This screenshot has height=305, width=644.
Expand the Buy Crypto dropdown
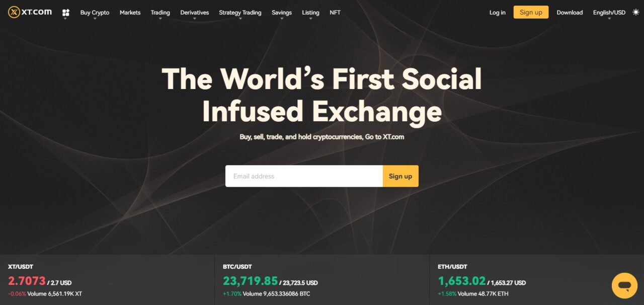coord(95,13)
